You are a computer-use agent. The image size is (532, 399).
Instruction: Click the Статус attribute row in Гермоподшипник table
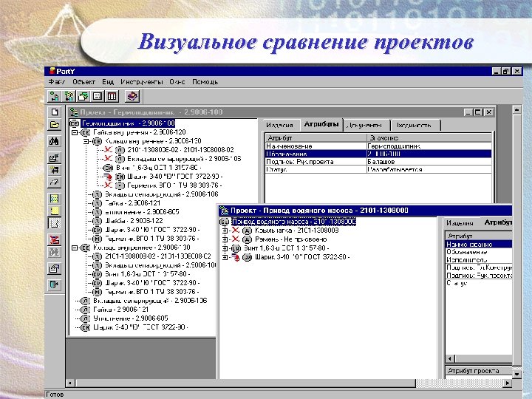pyautogui.click(x=378, y=169)
